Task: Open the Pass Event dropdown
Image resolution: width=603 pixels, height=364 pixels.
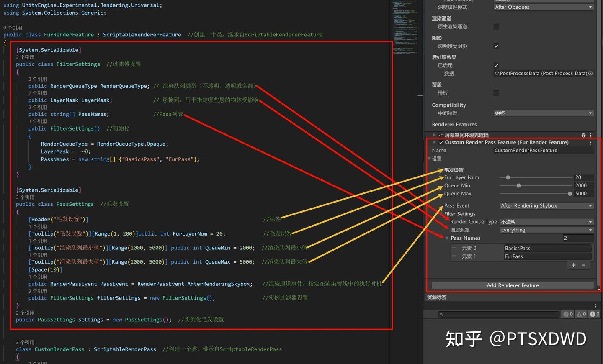Action: (x=546, y=205)
